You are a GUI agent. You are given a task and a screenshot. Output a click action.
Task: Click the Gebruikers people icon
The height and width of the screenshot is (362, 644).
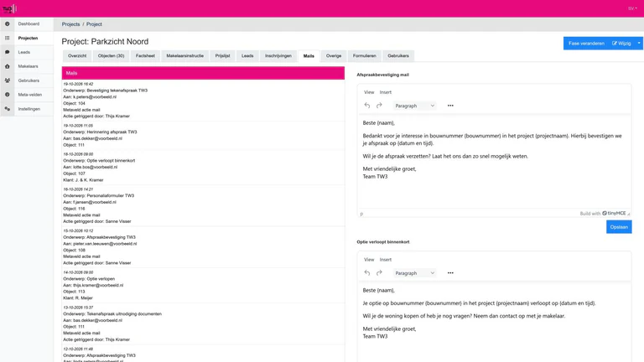7,80
